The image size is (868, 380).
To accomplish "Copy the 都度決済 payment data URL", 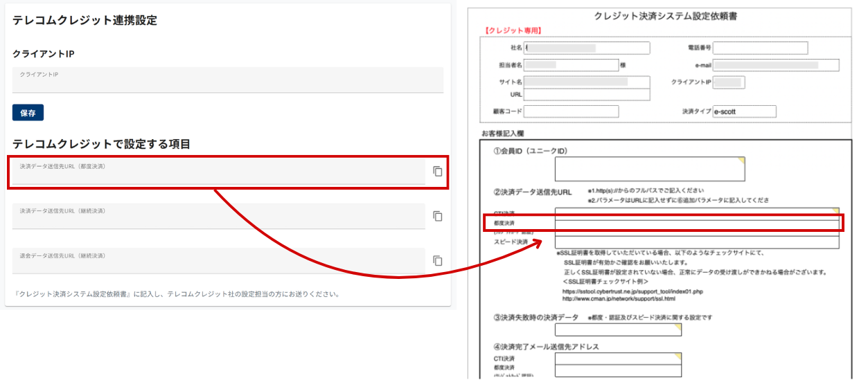I will pyautogui.click(x=437, y=172).
